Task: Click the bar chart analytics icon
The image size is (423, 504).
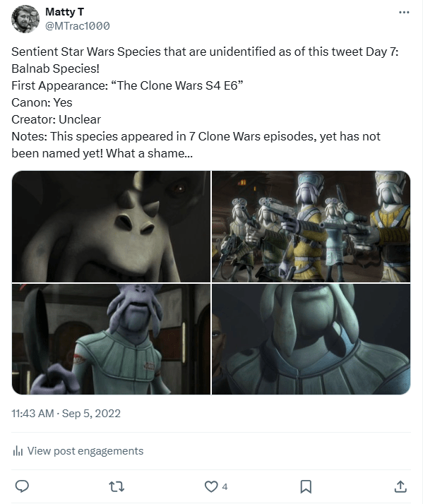Action: coord(18,451)
